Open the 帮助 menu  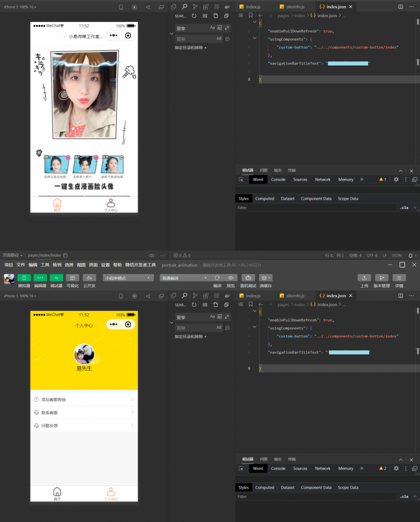[x=117, y=265]
